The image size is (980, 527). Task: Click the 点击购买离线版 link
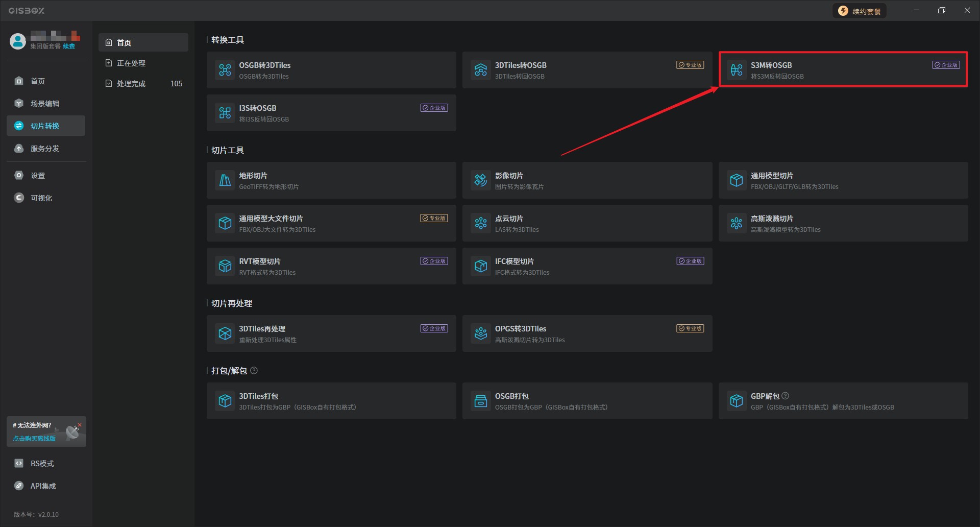pos(34,438)
